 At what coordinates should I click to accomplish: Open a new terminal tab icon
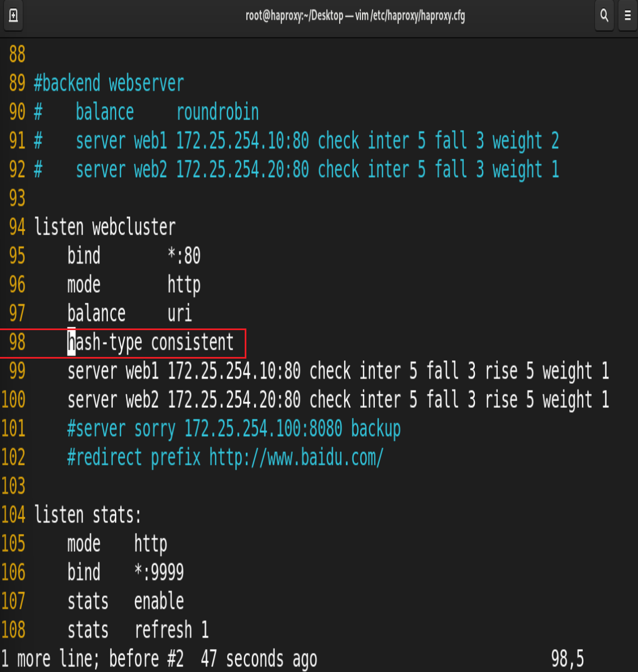(13, 16)
